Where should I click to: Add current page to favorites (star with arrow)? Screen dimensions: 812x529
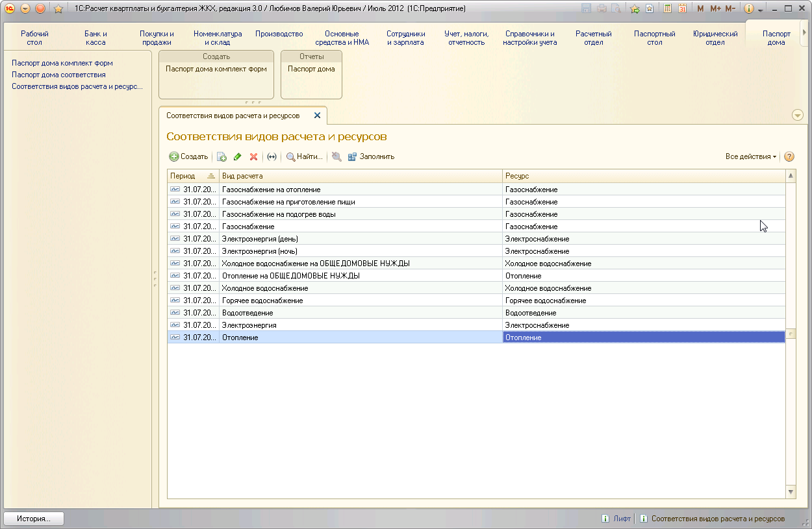coord(635,8)
